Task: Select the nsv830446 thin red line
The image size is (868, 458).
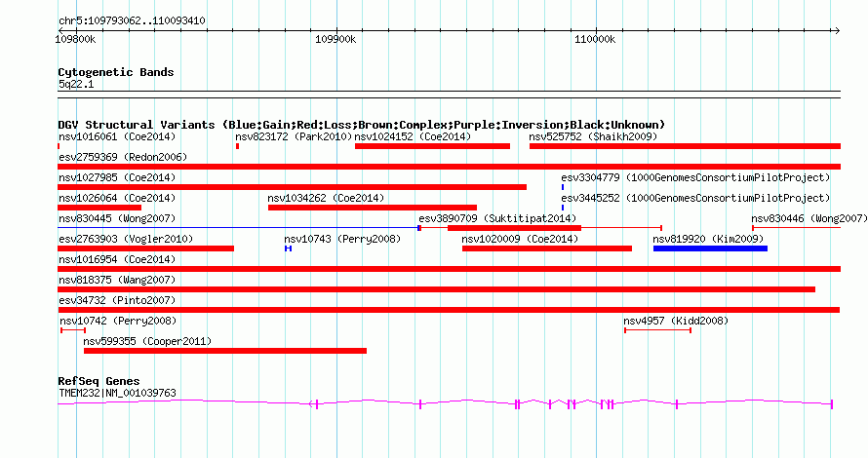Action: point(797,228)
